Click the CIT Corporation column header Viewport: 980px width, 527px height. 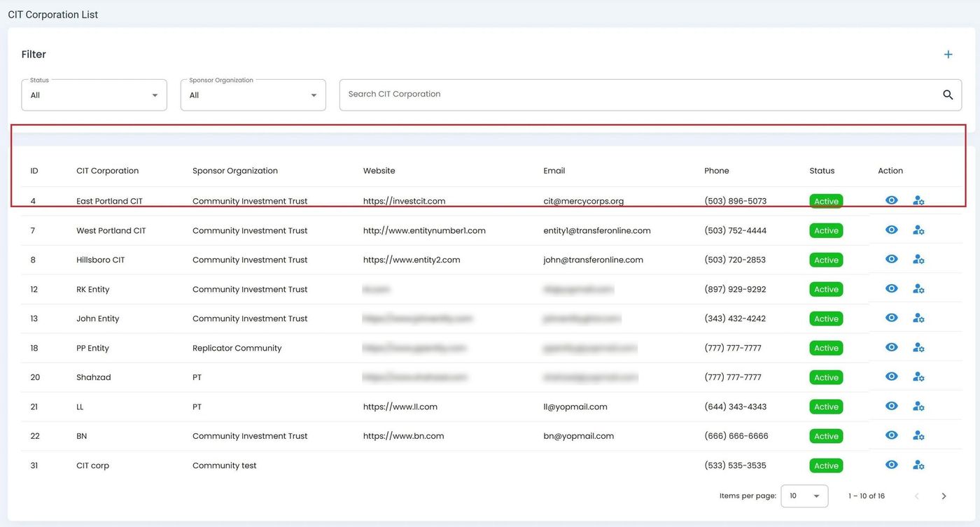pyautogui.click(x=107, y=171)
